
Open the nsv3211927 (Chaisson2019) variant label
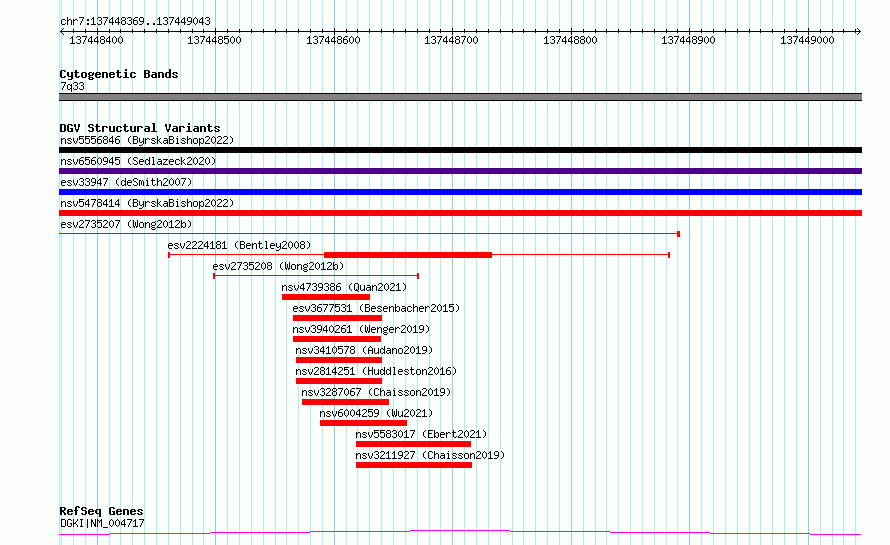430,455
